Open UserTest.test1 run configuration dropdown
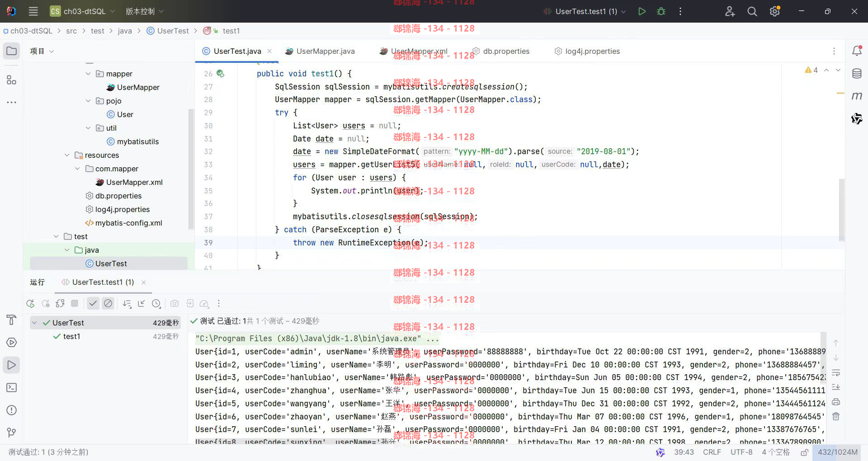The width and height of the screenshot is (868, 461). (585, 11)
